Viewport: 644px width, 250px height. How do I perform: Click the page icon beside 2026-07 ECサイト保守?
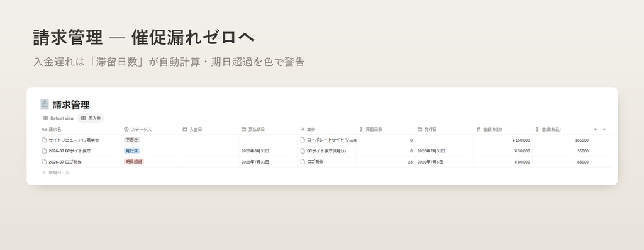tap(45, 151)
